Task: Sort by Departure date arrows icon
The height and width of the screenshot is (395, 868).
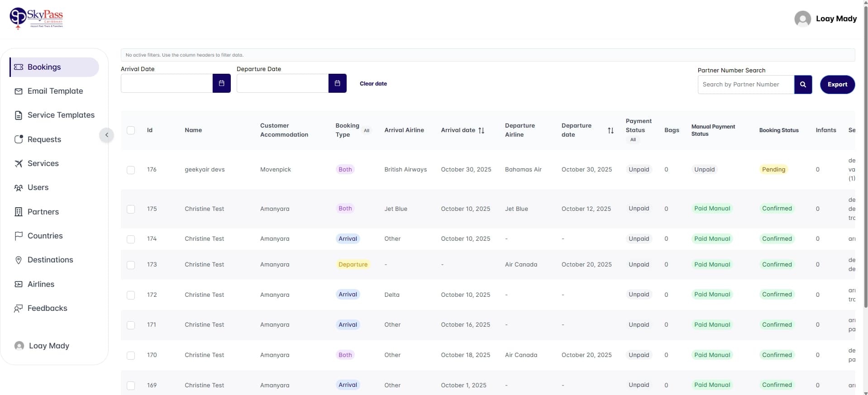Action: point(610,130)
